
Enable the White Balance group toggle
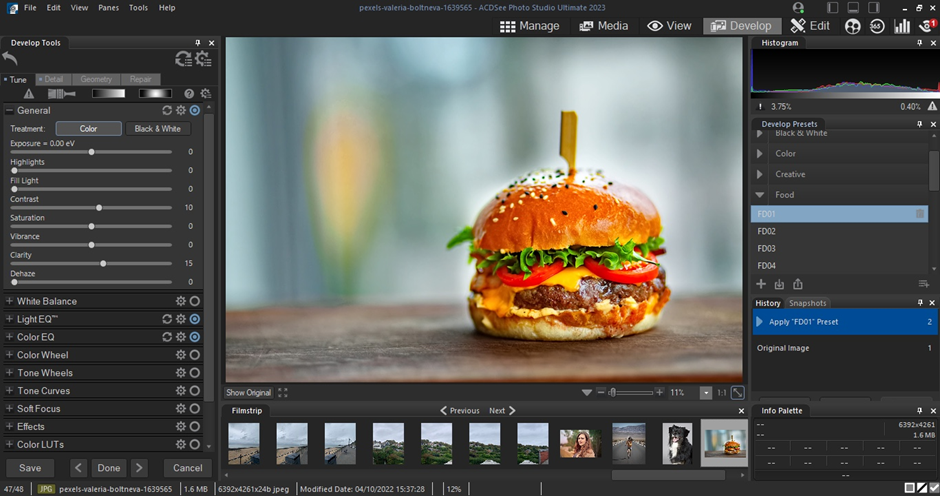pyautogui.click(x=195, y=301)
